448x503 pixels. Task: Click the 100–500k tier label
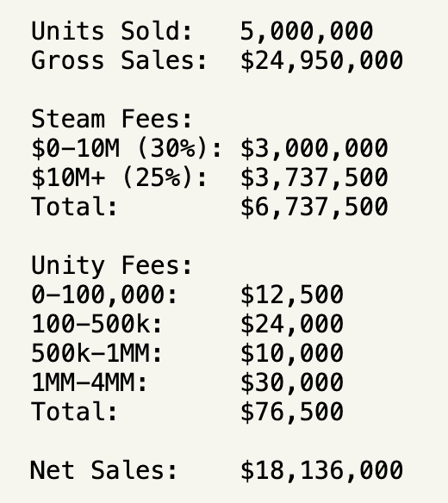click(x=96, y=324)
